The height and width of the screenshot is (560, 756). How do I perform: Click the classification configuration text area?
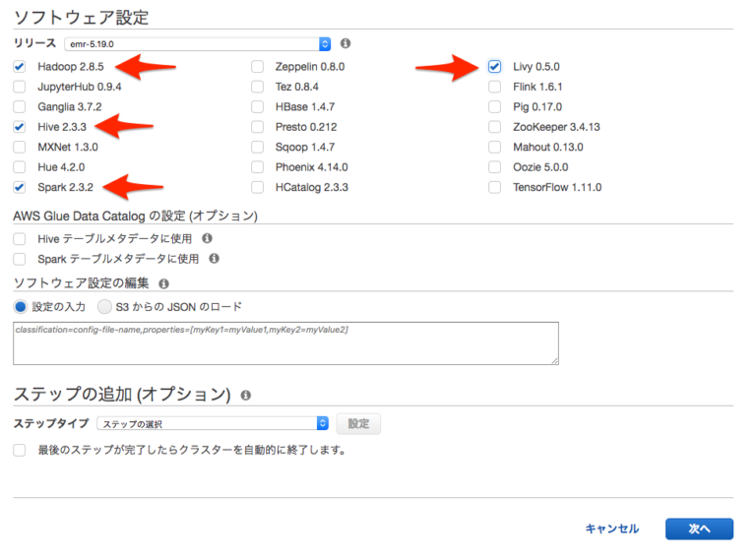click(285, 343)
